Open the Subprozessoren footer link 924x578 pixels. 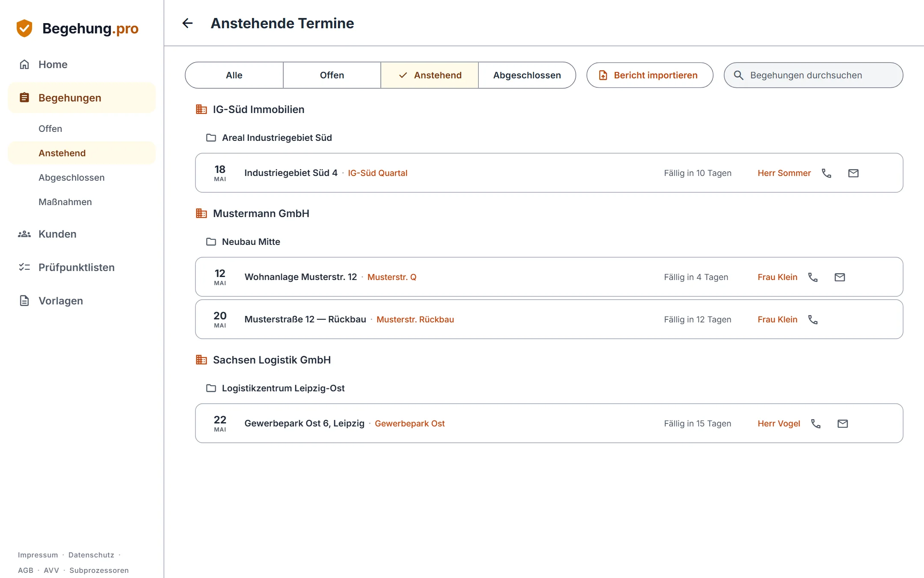point(99,570)
